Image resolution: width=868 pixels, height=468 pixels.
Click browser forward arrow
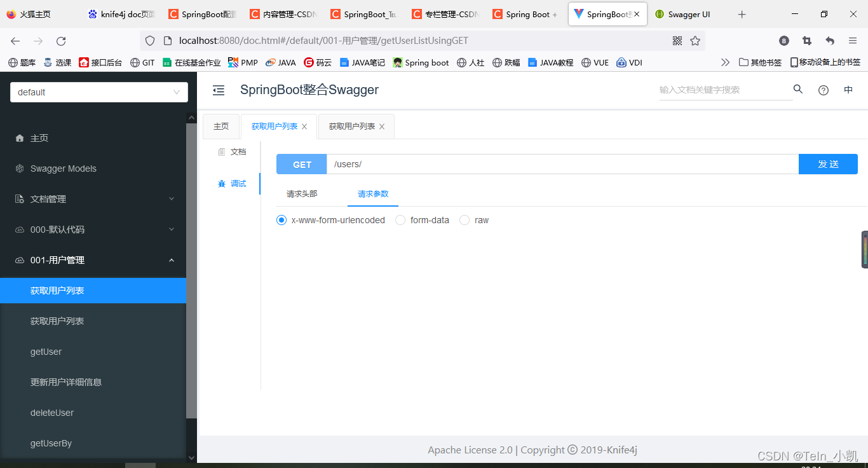click(38, 41)
